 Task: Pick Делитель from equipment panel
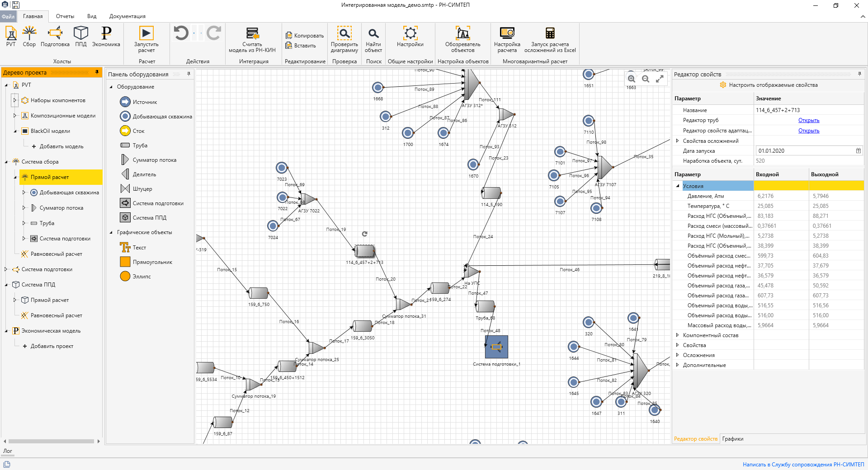click(x=139, y=174)
